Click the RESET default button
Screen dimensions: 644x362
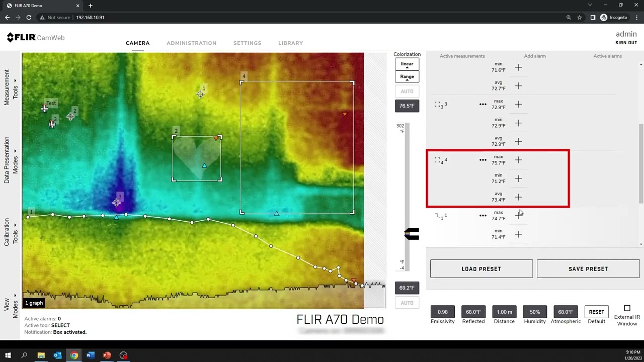tap(596, 312)
